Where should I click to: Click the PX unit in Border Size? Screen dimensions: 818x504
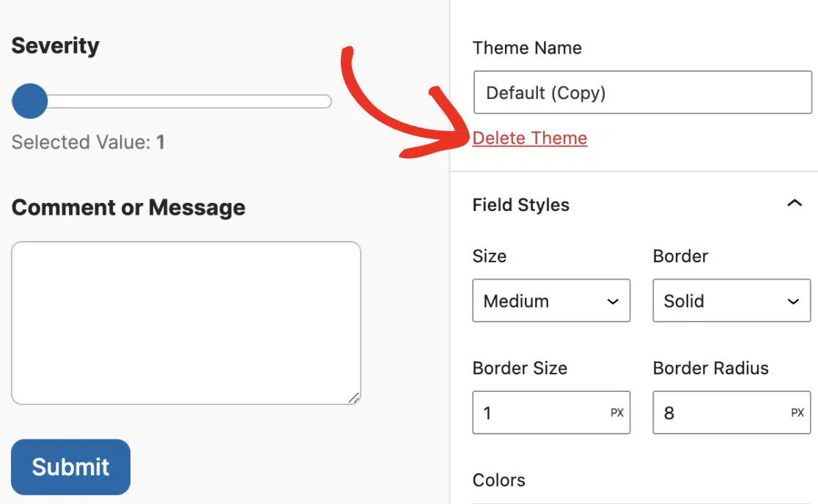(x=617, y=412)
